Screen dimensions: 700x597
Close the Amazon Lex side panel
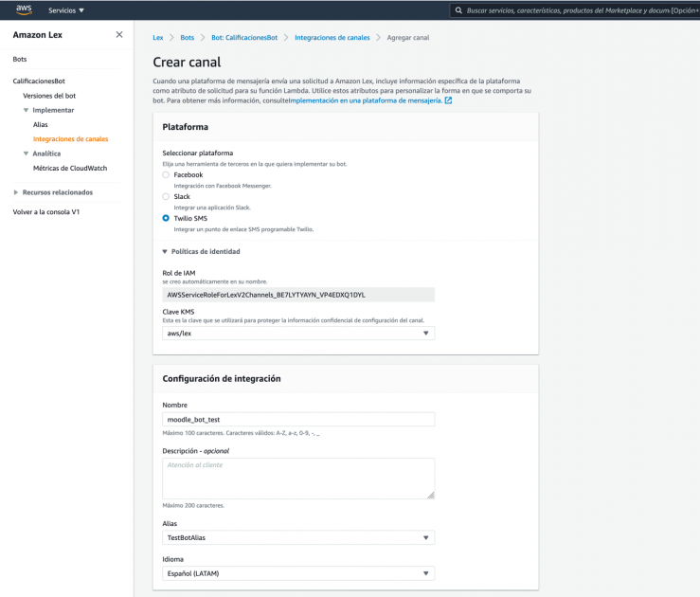(x=119, y=34)
